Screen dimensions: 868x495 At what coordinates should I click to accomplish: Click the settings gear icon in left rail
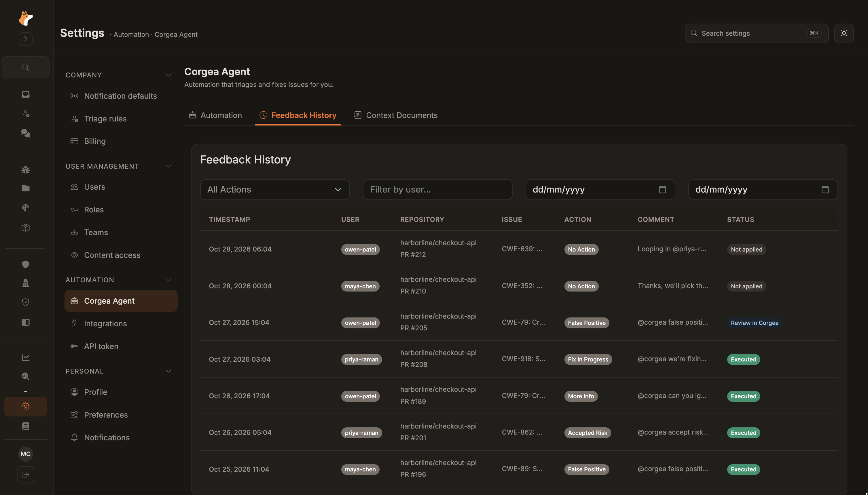(26, 406)
